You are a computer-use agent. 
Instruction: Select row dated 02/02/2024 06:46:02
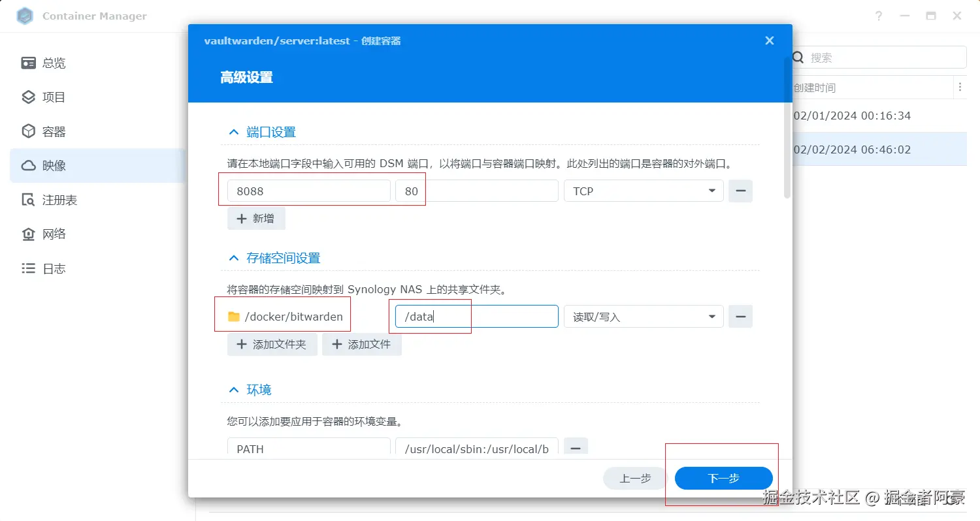click(x=852, y=150)
